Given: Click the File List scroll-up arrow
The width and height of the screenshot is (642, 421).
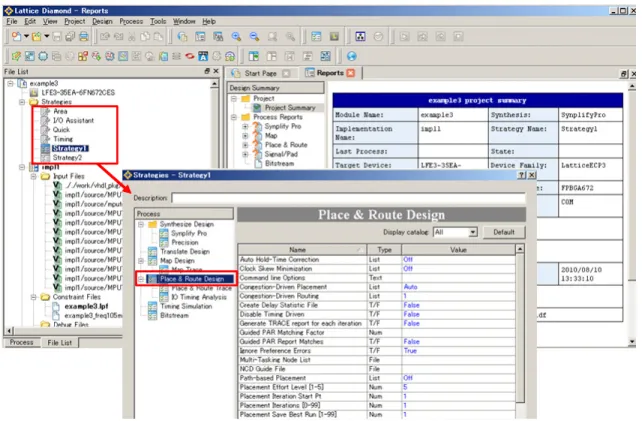Looking at the screenshot, I should click(x=214, y=84).
